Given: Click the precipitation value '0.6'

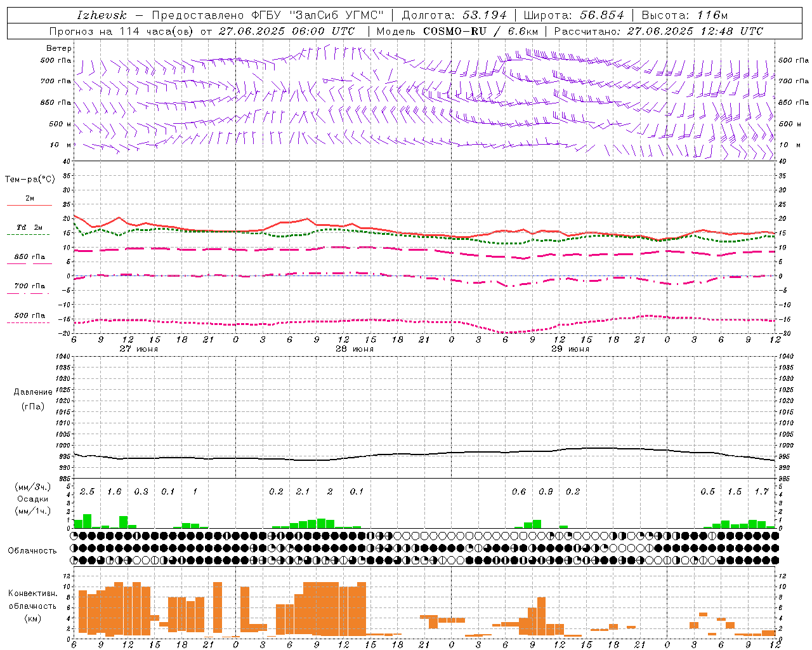Looking at the screenshot, I should [519, 492].
